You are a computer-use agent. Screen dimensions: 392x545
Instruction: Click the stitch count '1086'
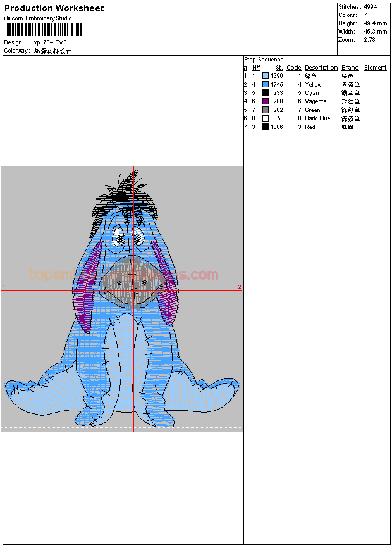[277, 127]
